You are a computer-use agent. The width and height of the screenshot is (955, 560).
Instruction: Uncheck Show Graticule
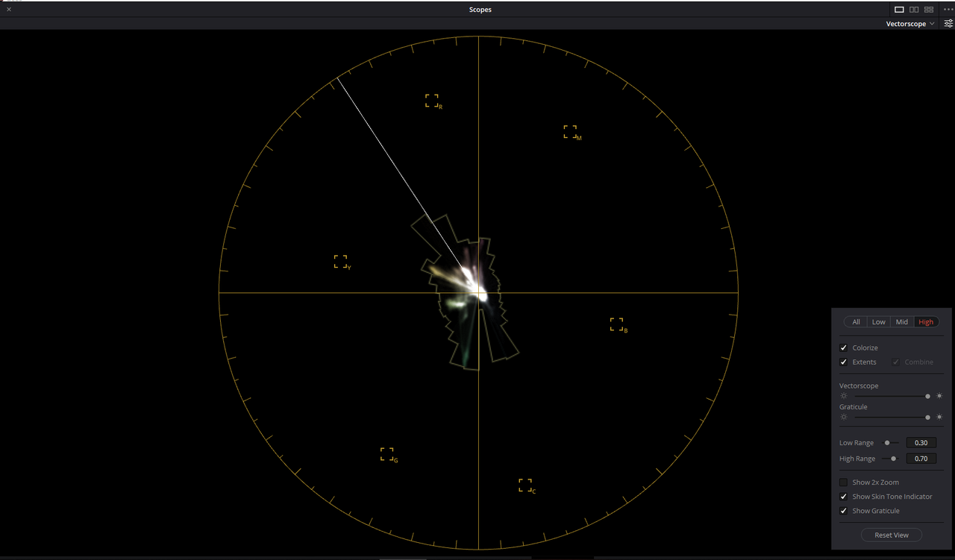coord(844,511)
